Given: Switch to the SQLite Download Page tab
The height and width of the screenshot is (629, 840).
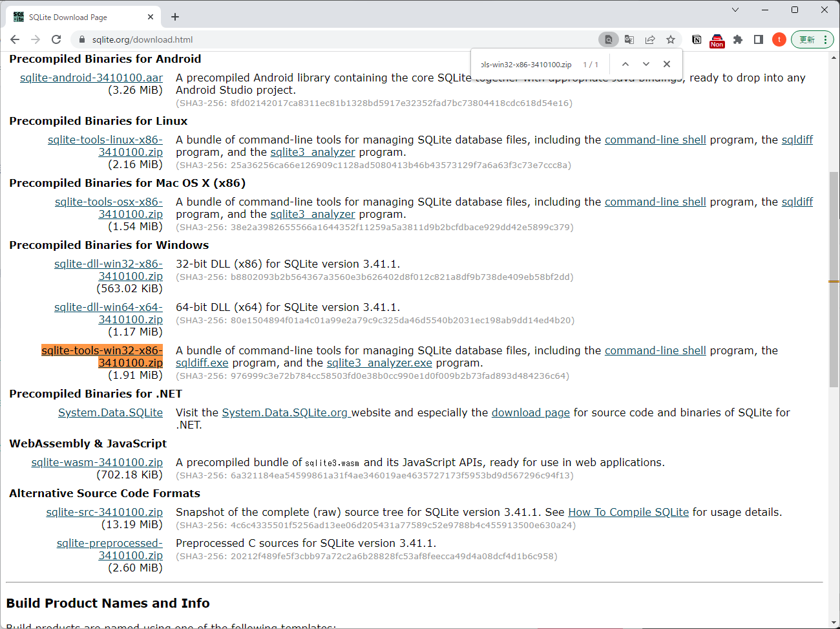Looking at the screenshot, I should point(78,17).
